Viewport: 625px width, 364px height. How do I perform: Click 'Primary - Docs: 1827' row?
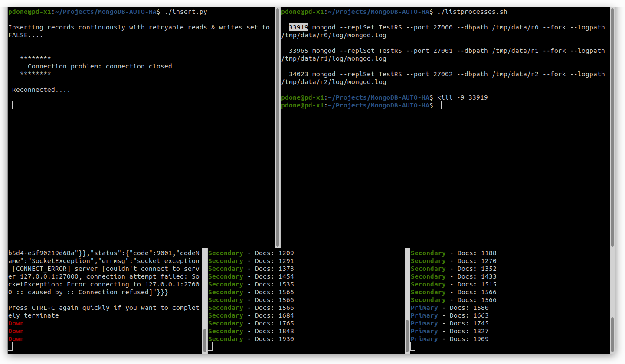[450, 331]
